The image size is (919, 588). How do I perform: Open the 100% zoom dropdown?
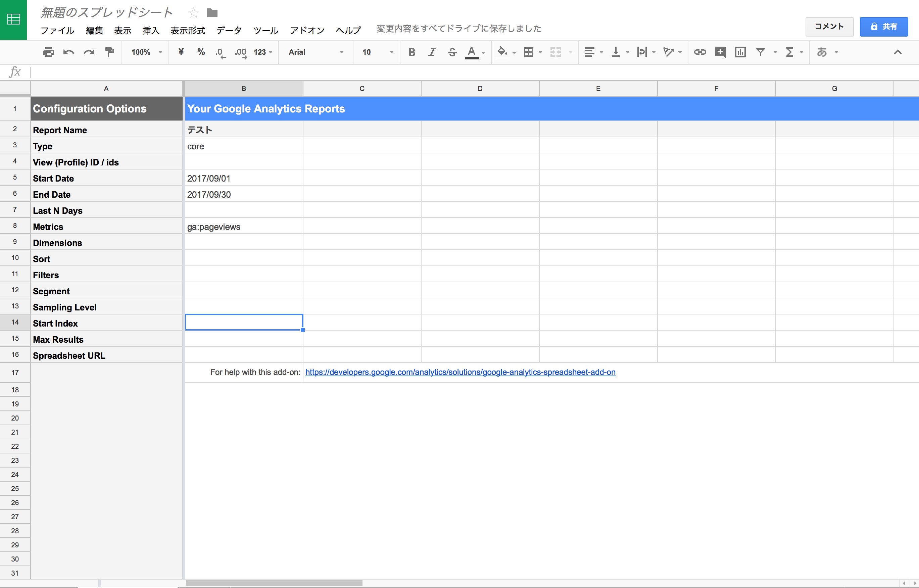pos(147,52)
